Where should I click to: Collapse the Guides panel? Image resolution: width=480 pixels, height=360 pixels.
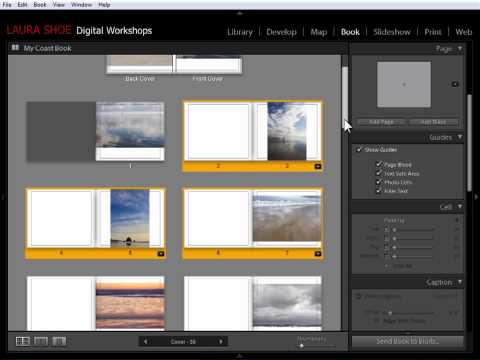tap(460, 137)
